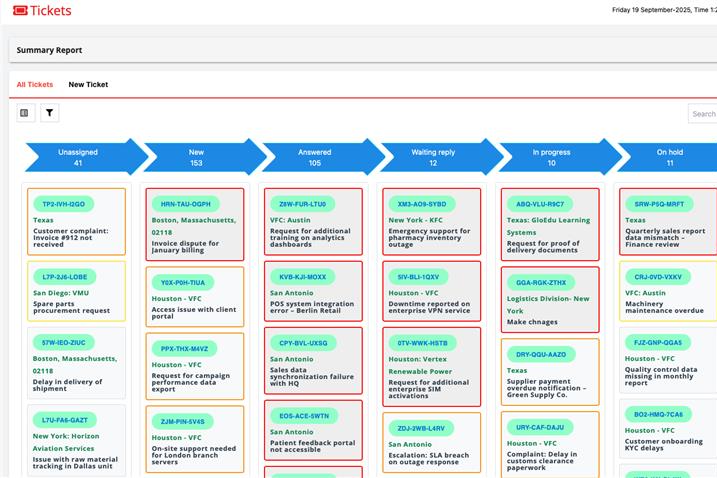Open ticket ID HRN-TAU-OGPH
Screen dimensions: 717x478
coord(186,204)
